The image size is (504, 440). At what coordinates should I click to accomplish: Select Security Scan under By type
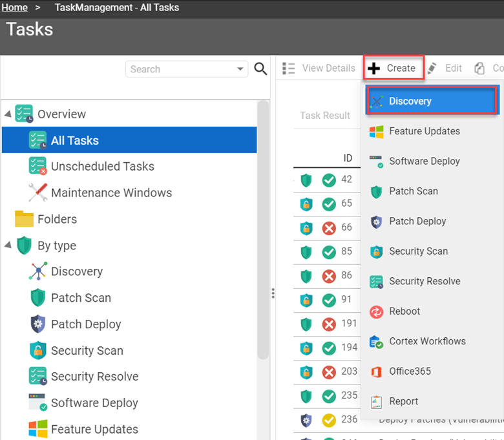tap(87, 351)
